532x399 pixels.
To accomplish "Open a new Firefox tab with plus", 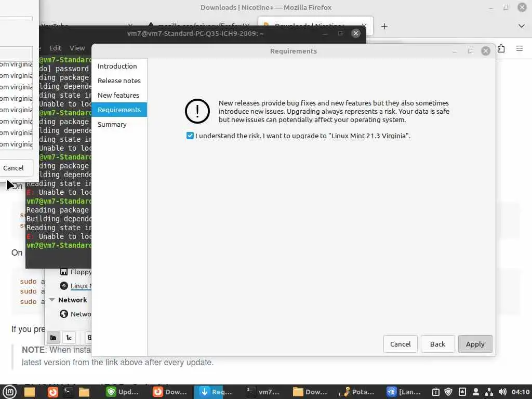I will click(x=384, y=26).
